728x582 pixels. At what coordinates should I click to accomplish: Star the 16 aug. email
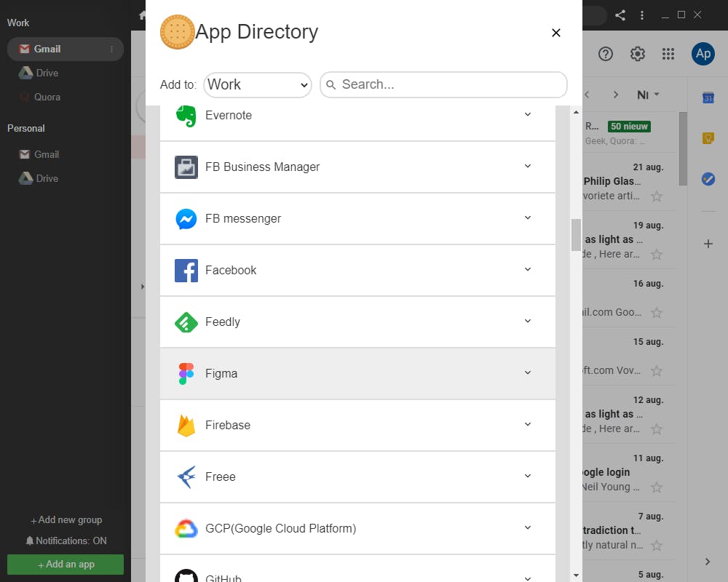click(x=657, y=313)
